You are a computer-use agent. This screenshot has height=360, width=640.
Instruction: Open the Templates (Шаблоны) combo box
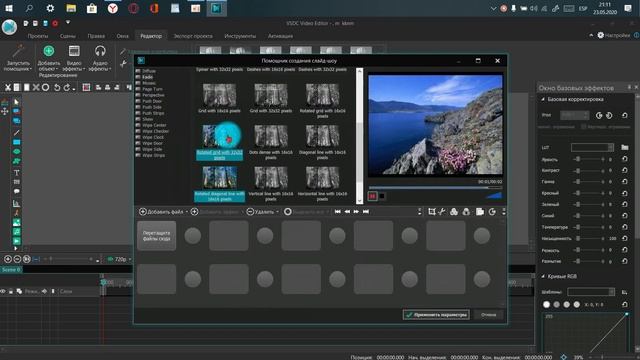pos(591,292)
